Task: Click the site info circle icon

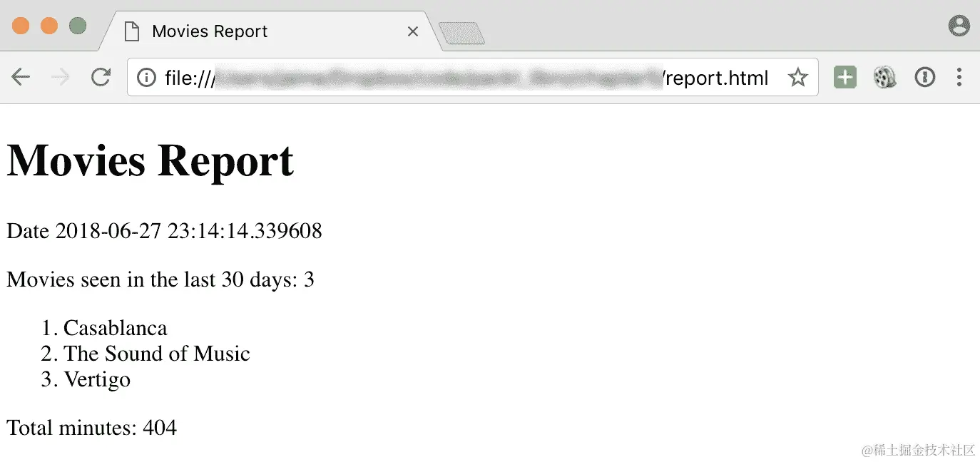Action: point(146,77)
